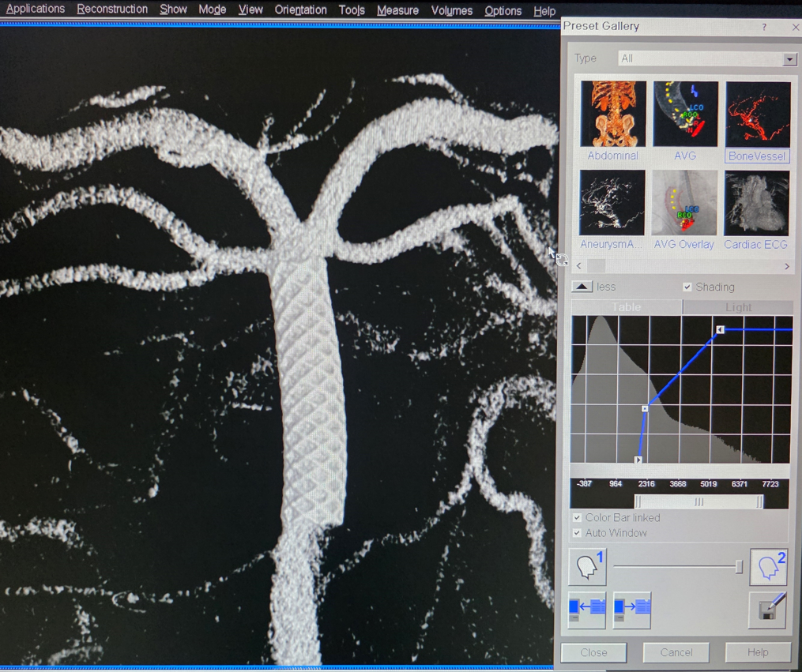The width and height of the screenshot is (802, 672).
Task: Toggle the Shading checkbox
Action: click(x=687, y=287)
